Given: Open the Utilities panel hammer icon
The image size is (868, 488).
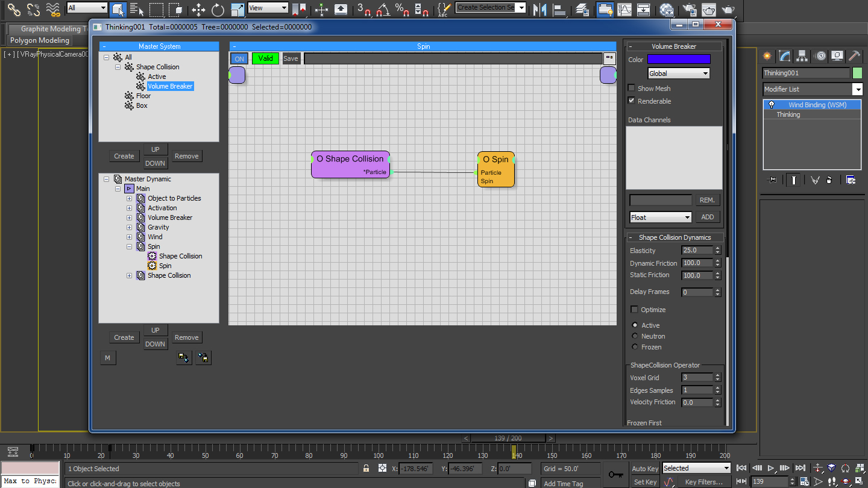Looking at the screenshot, I should point(854,56).
